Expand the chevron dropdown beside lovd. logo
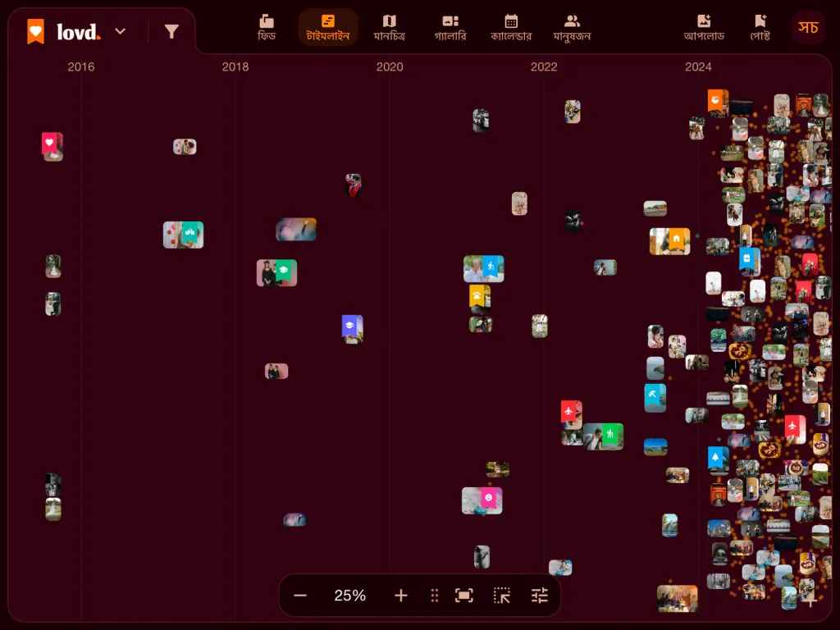840x630 pixels. 121,32
